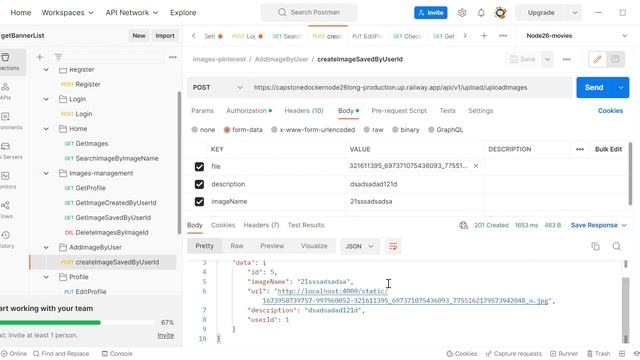640x360 pixels.
Task: Open collections more options ellipsis
Action: (x=173, y=57)
